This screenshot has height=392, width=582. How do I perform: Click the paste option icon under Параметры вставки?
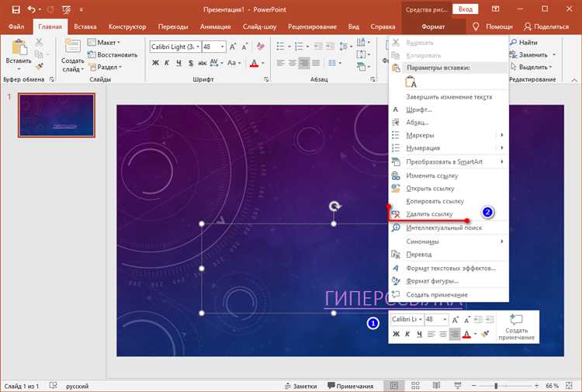pos(412,82)
